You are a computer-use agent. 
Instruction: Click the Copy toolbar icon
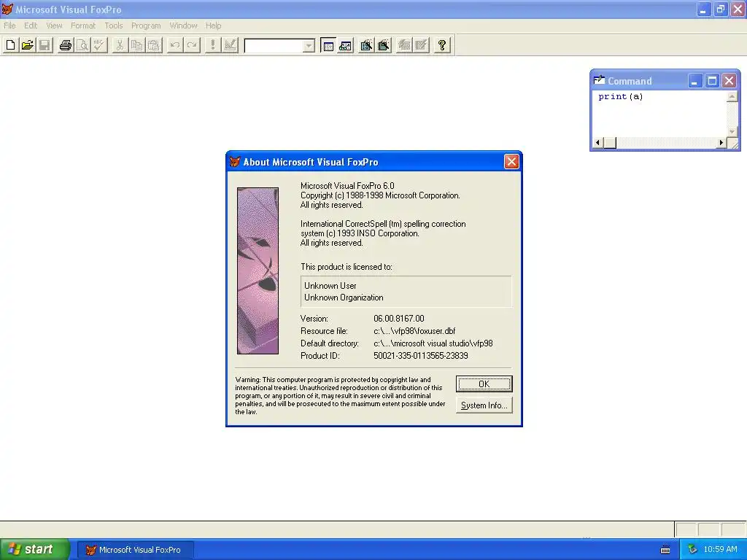coord(136,45)
